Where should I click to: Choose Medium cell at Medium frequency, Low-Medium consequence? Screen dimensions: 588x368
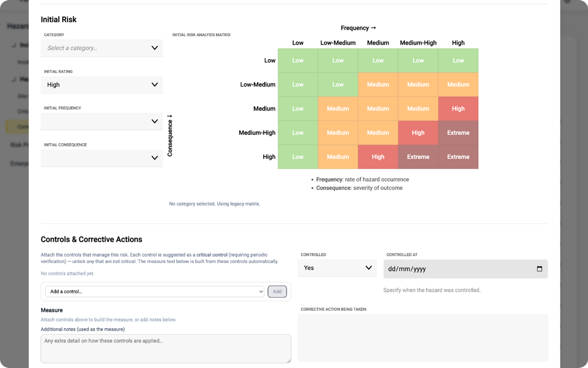pyautogui.click(x=378, y=85)
